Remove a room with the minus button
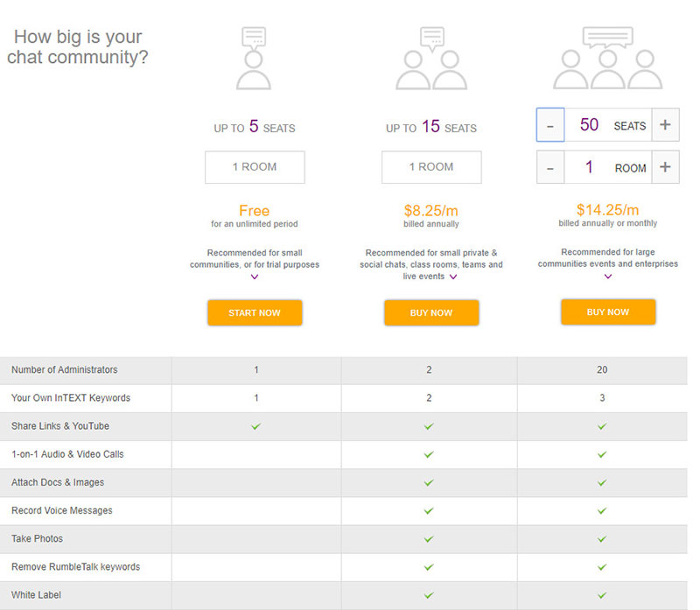The image size is (700, 610). coord(550,167)
